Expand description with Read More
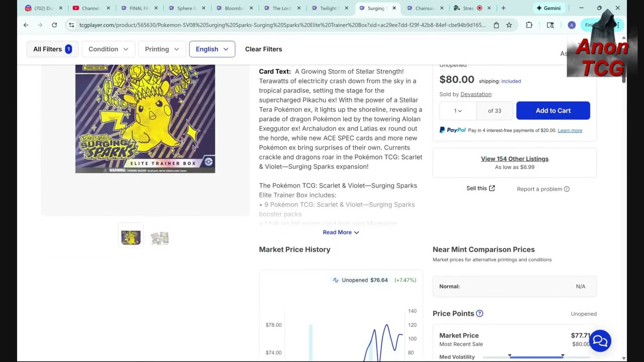644x362 pixels. pyautogui.click(x=341, y=232)
